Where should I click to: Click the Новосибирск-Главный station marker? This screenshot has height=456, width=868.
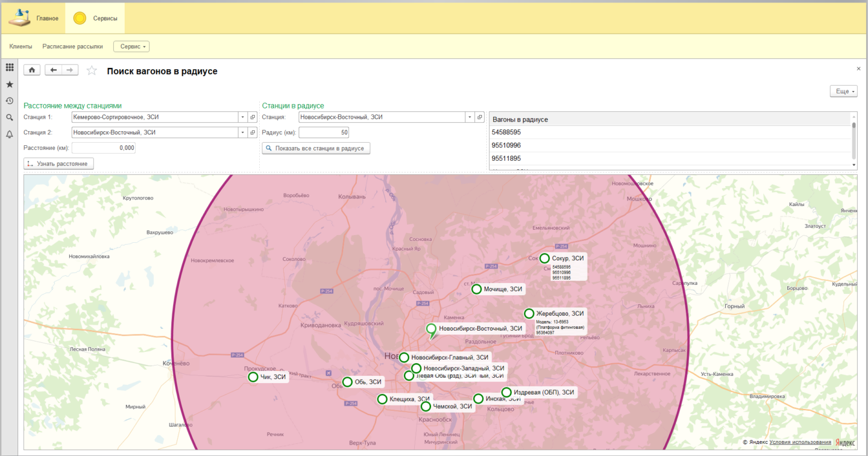pos(404,357)
